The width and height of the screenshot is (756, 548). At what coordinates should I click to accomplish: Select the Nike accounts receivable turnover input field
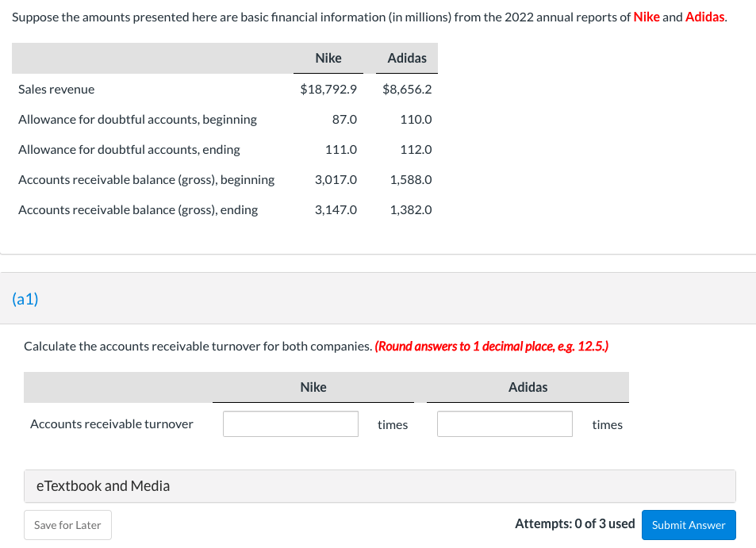[290, 423]
